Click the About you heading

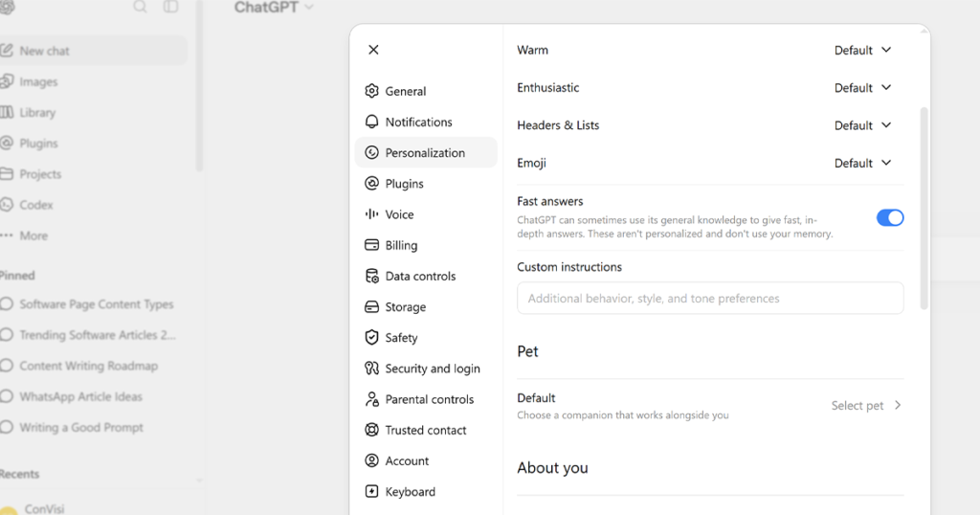[552, 468]
